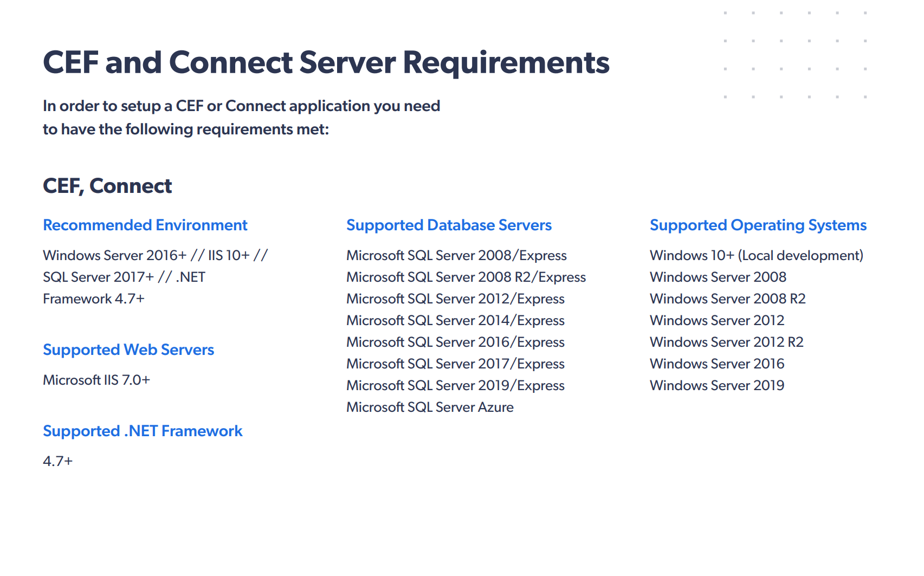Click the 'Microsoft SQL Server 2012/Express' entry
The width and height of the screenshot is (924, 576).
click(455, 299)
